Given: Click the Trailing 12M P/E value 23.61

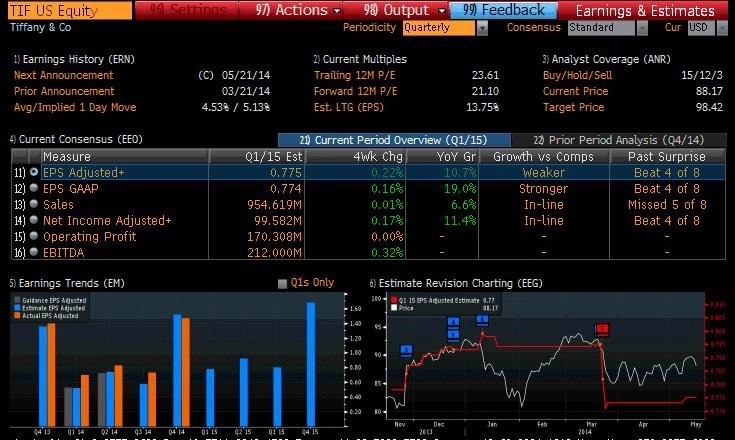Looking at the screenshot, I should pos(485,75).
